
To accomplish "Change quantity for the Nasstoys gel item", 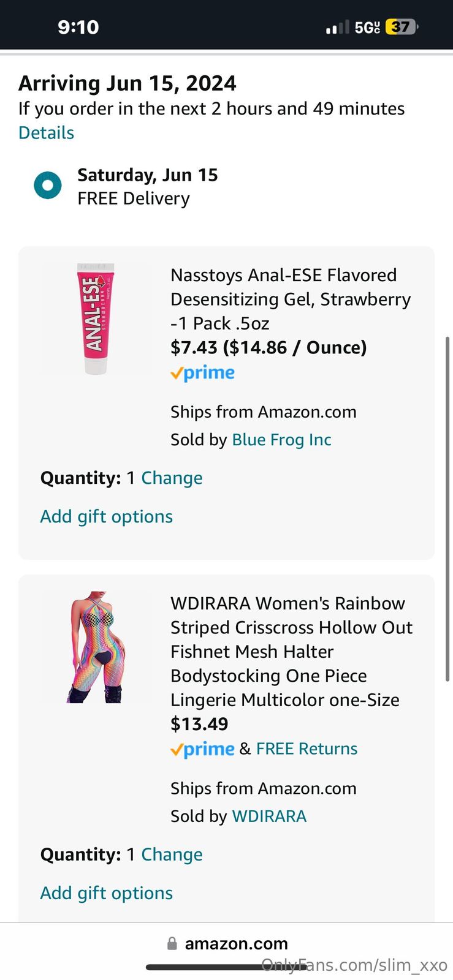I will pos(172,478).
